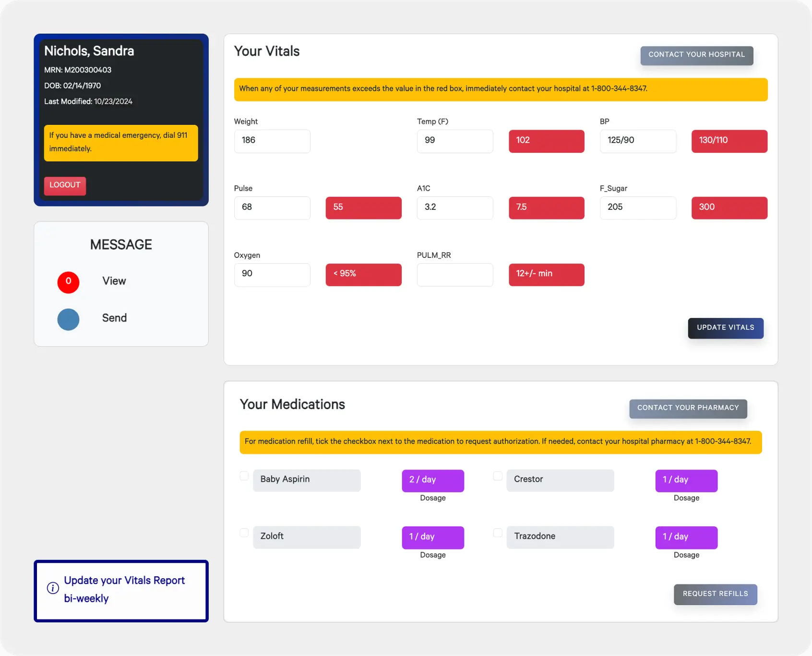Tick the Zoloft refill checkbox
The width and height of the screenshot is (812, 656).
(x=244, y=533)
